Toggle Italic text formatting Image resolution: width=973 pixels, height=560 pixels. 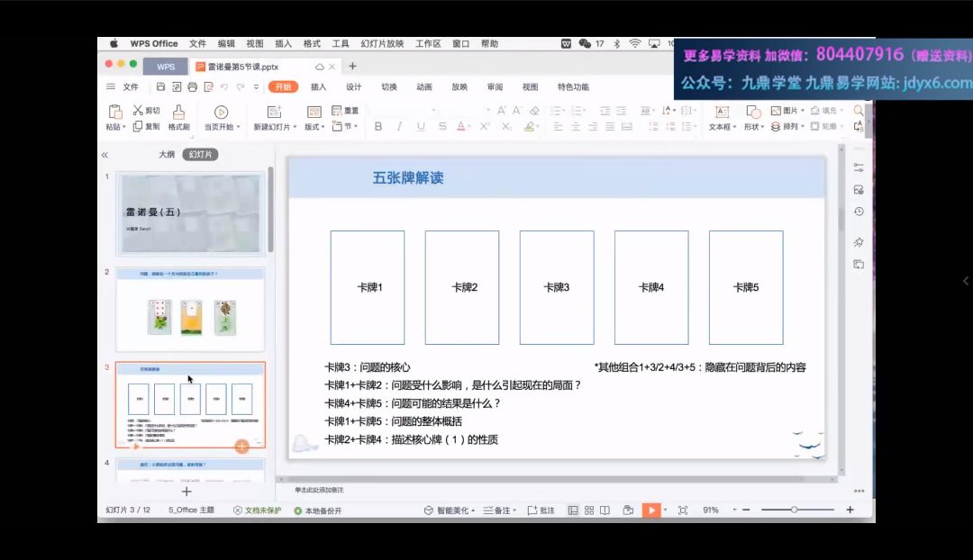[399, 127]
